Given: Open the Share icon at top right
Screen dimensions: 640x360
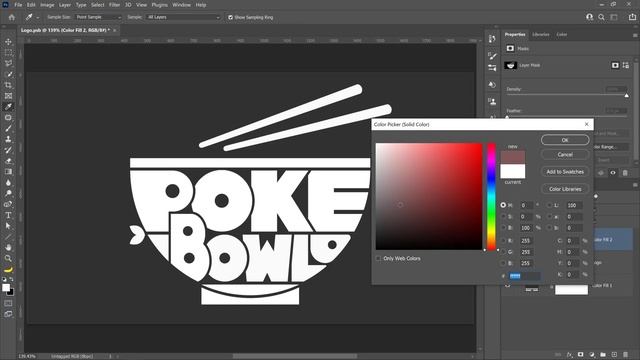Looking at the screenshot, I should click(x=632, y=17).
